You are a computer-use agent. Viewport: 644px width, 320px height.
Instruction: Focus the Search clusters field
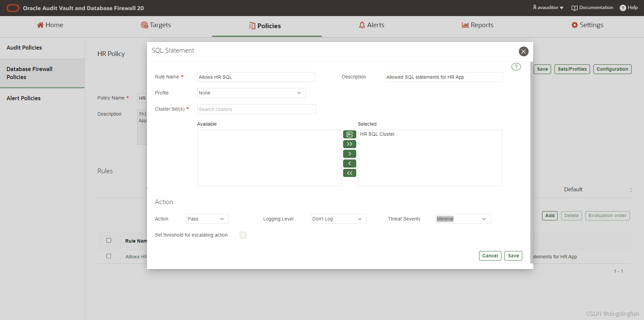[257, 109]
